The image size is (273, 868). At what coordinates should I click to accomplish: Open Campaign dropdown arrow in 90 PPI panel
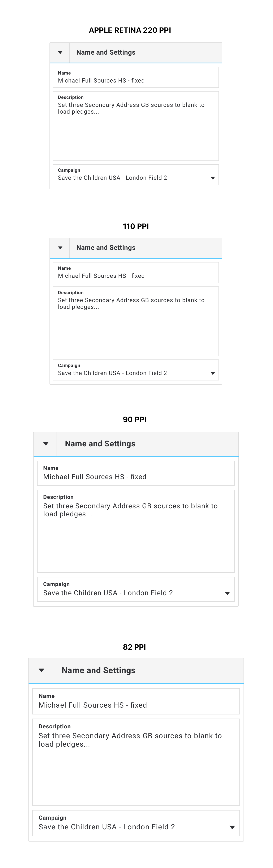coord(227,593)
